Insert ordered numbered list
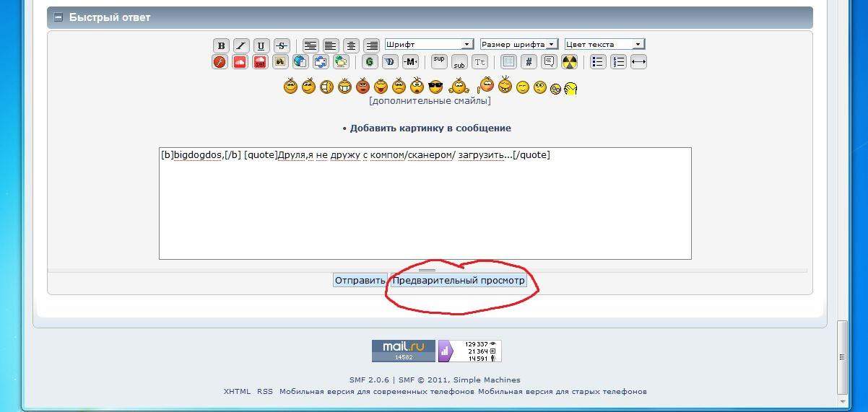The height and width of the screenshot is (412, 868). tap(618, 62)
